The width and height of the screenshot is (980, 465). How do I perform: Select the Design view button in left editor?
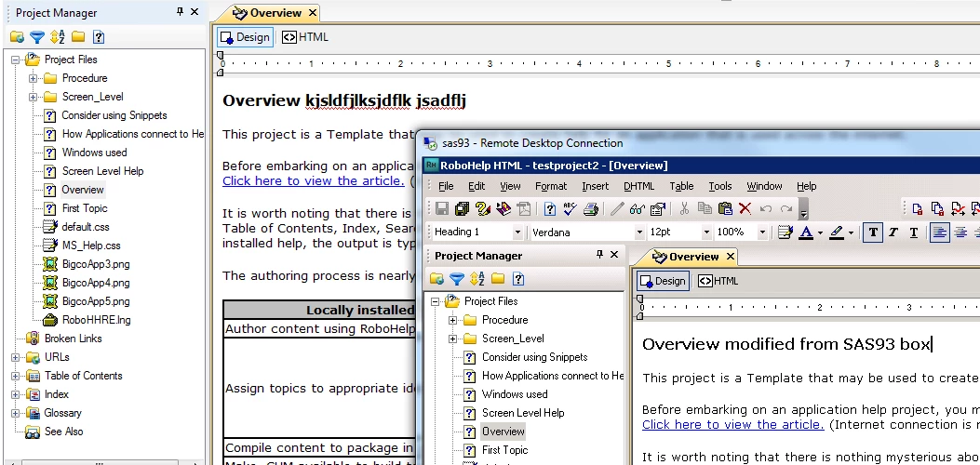coord(245,37)
